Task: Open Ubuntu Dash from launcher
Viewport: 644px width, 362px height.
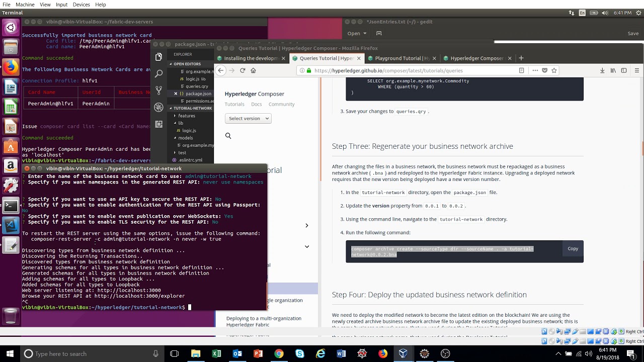Action: pos(11,28)
